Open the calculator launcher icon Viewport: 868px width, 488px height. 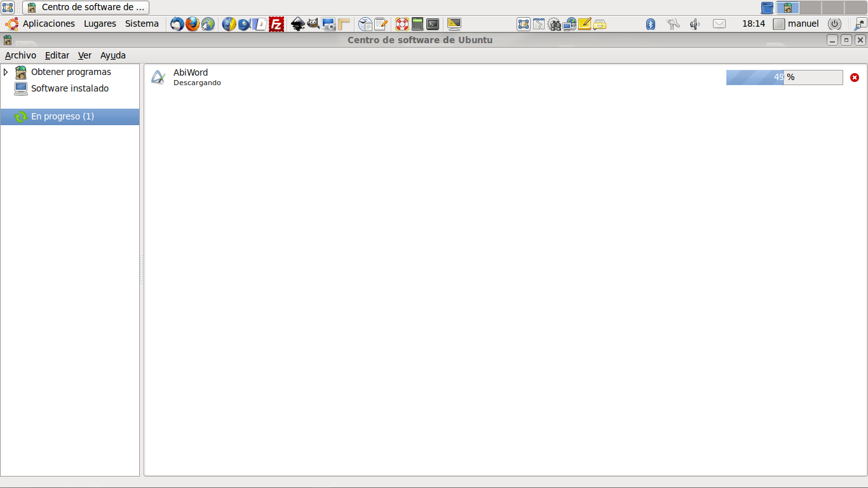[417, 24]
